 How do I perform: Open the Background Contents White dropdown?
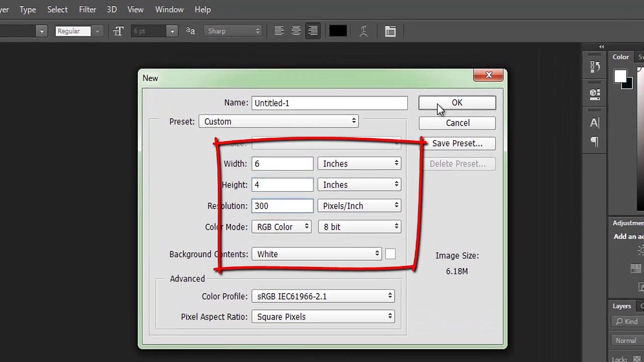316,254
